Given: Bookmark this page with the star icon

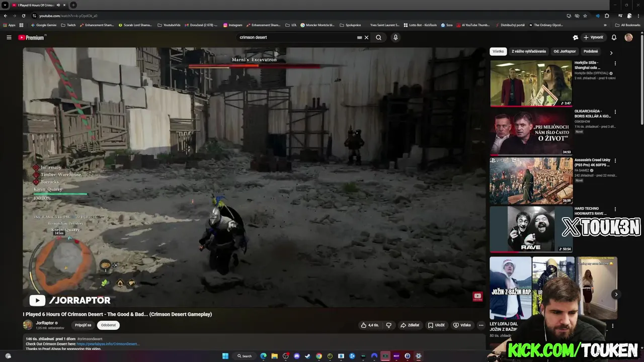Looking at the screenshot, I should pyautogui.click(x=585, y=16).
